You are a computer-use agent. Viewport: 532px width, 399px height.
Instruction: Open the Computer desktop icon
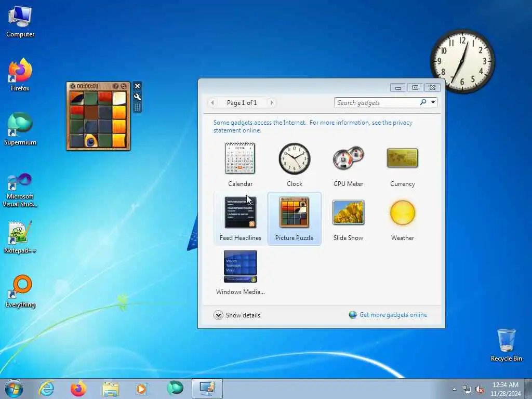click(x=20, y=22)
